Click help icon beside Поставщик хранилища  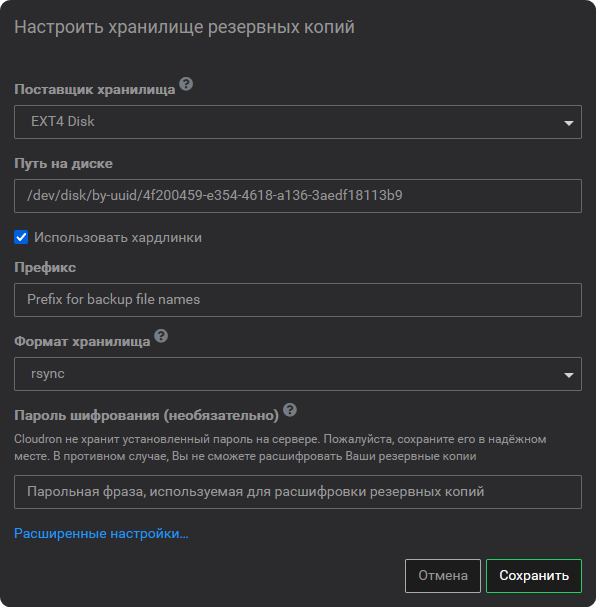coord(186,84)
